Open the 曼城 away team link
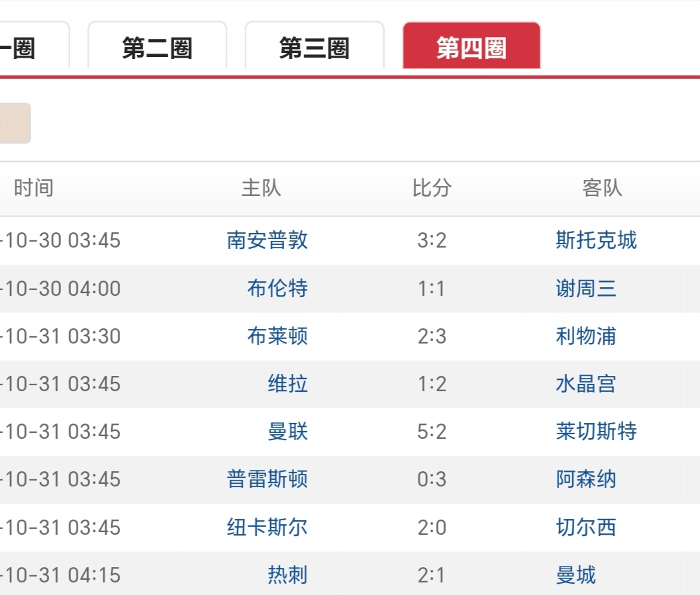This screenshot has height=595, width=700. (576, 575)
